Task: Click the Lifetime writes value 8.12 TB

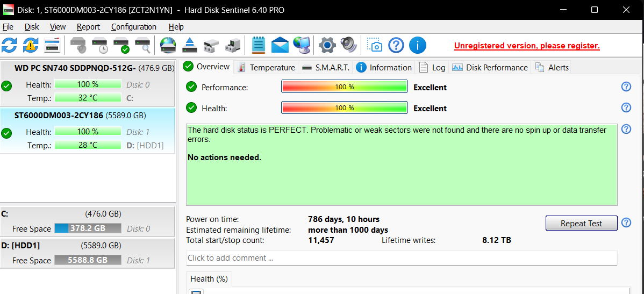Action: click(x=497, y=240)
